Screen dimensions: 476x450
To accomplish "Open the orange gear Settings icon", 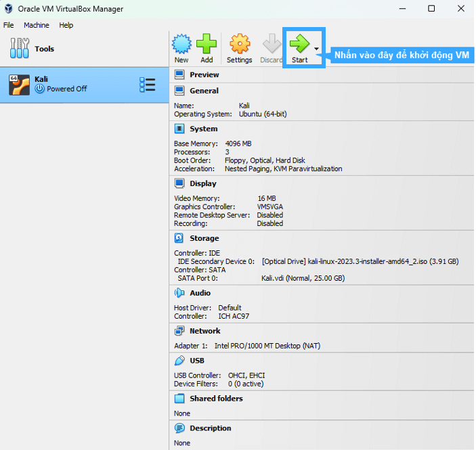I will click(240, 44).
